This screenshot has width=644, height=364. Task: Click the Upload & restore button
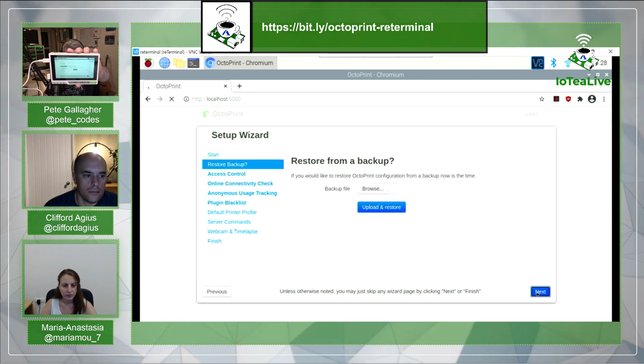point(382,207)
